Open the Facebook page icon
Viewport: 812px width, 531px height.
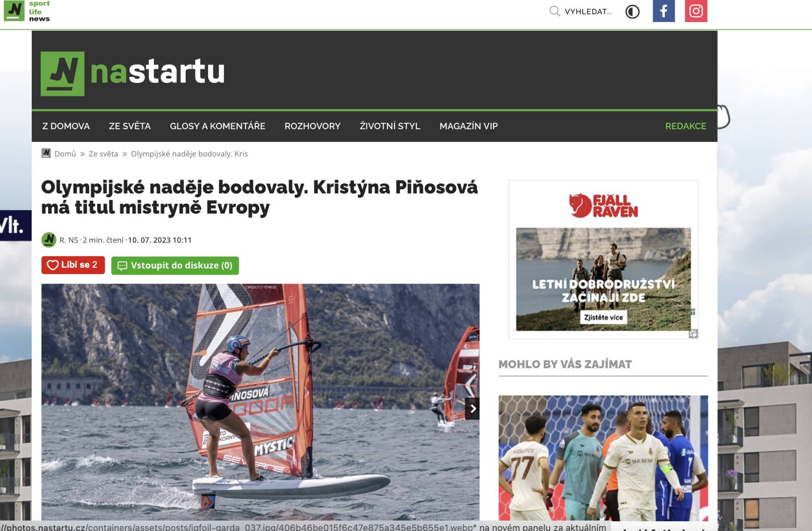pyautogui.click(x=664, y=11)
